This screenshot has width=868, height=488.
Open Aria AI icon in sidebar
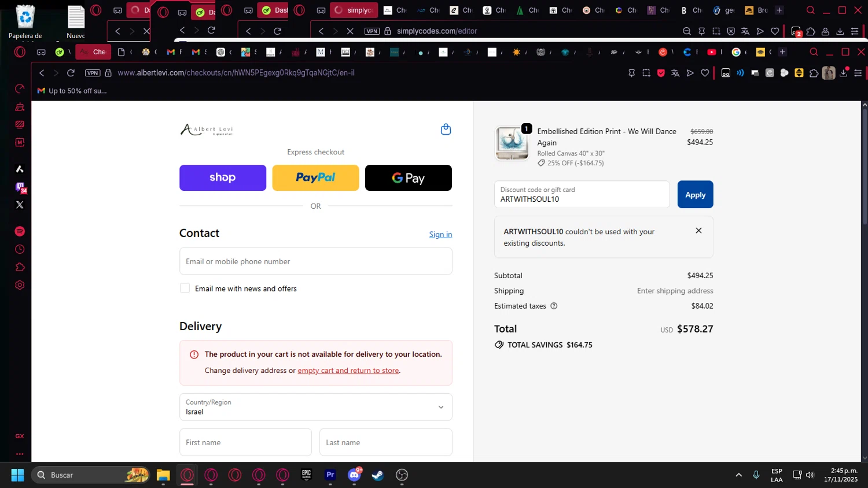pos(20,169)
